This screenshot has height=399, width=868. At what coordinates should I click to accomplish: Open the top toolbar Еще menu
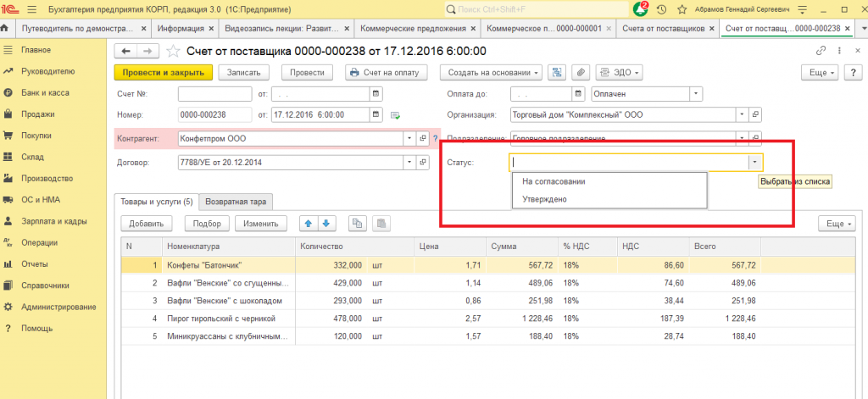click(x=820, y=73)
